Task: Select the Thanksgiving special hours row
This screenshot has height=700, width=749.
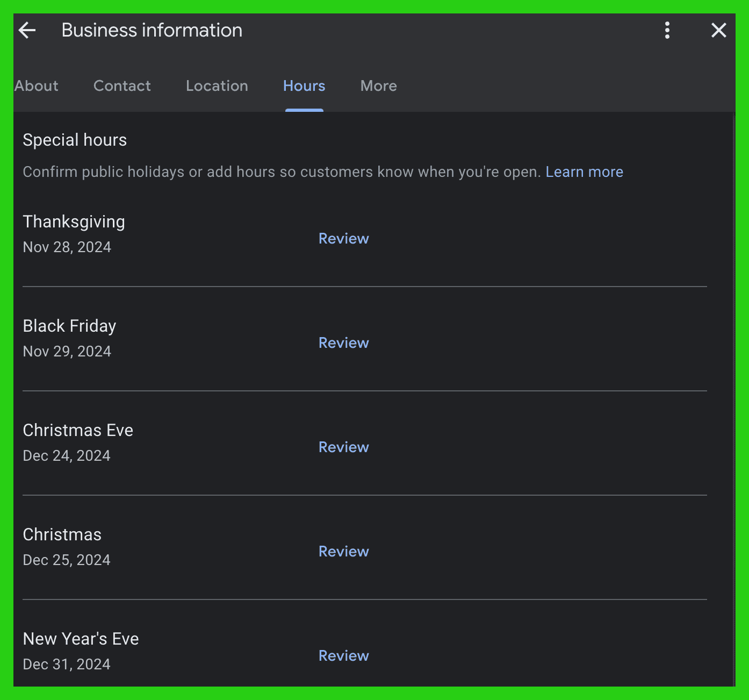Action: [74, 222]
